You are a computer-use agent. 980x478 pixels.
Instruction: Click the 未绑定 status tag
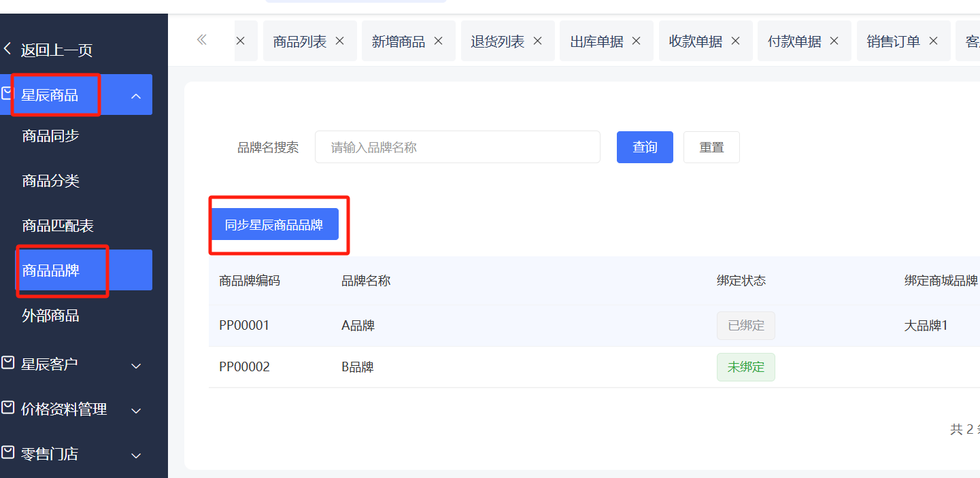[746, 367]
